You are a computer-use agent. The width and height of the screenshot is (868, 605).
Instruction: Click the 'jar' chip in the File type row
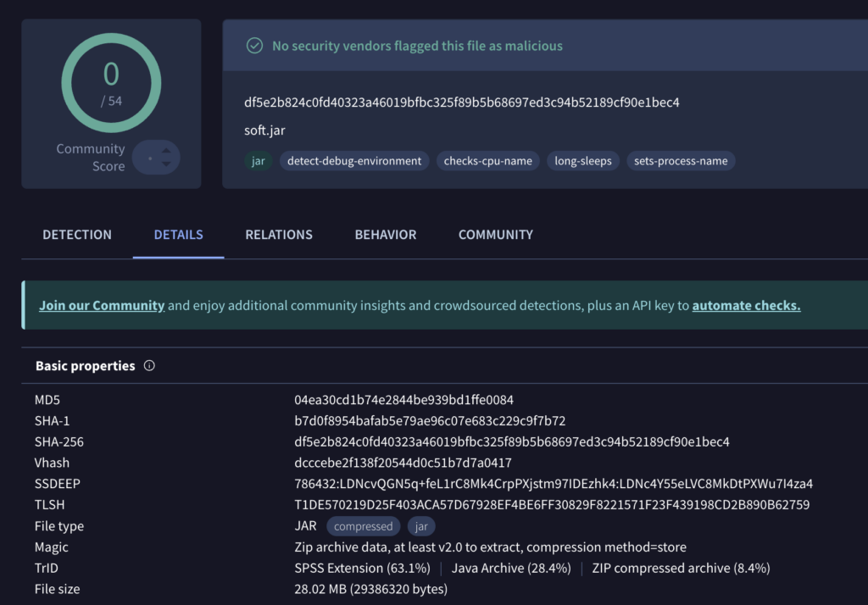(421, 526)
